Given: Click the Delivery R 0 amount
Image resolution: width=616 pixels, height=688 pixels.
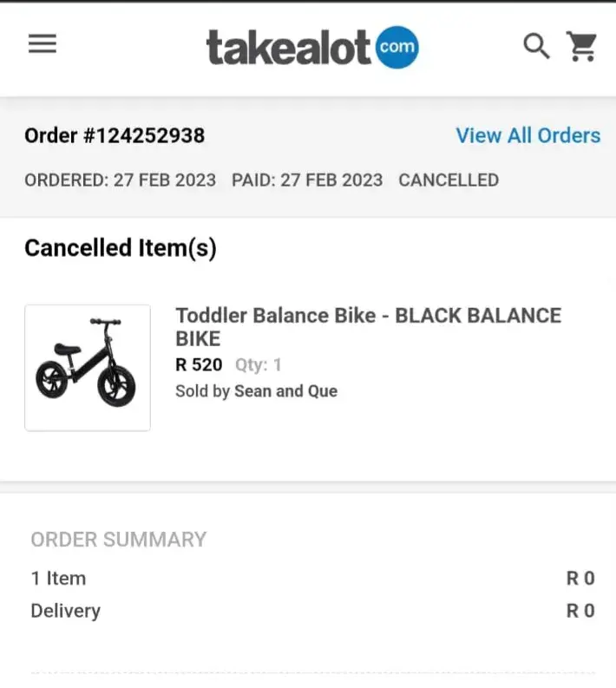Looking at the screenshot, I should point(580,611).
